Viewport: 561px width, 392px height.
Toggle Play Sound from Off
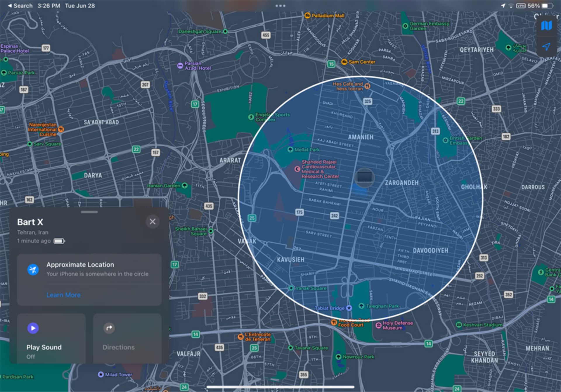51,339
